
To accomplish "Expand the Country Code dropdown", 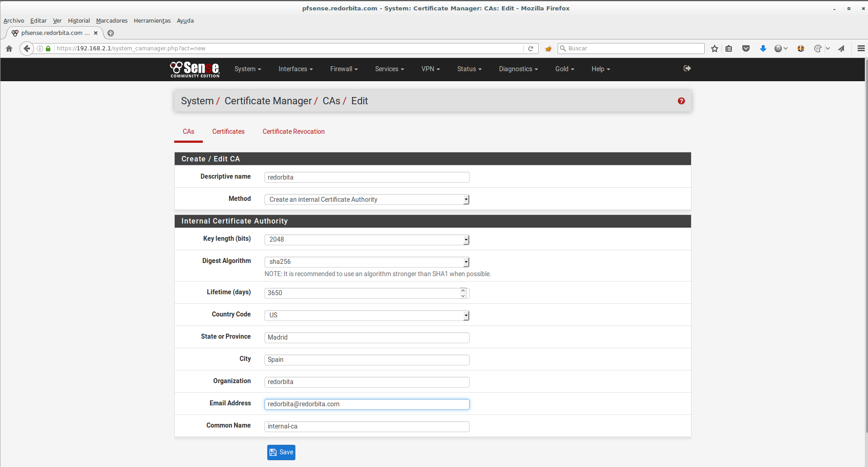I will click(367, 315).
